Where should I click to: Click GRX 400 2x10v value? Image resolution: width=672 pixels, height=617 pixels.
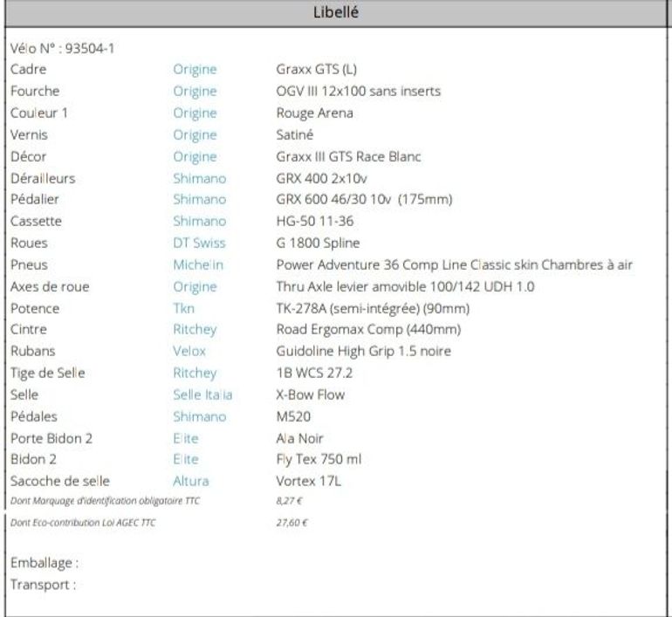tap(321, 178)
